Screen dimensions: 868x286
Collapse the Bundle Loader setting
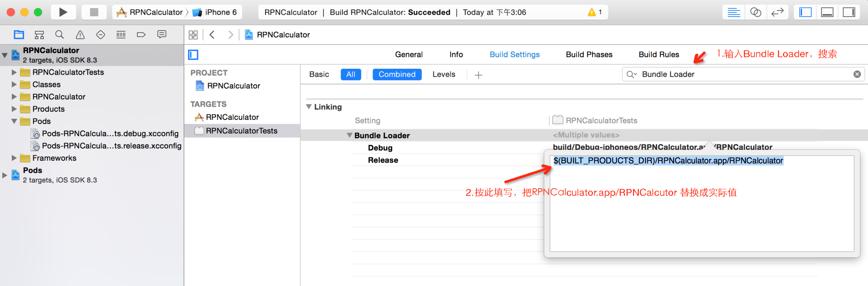pyautogui.click(x=349, y=135)
